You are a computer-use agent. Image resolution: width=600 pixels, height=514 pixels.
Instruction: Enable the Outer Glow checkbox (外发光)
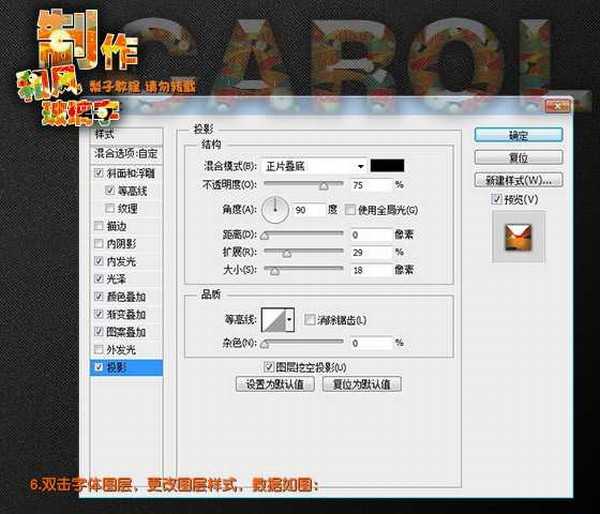tap(97, 349)
